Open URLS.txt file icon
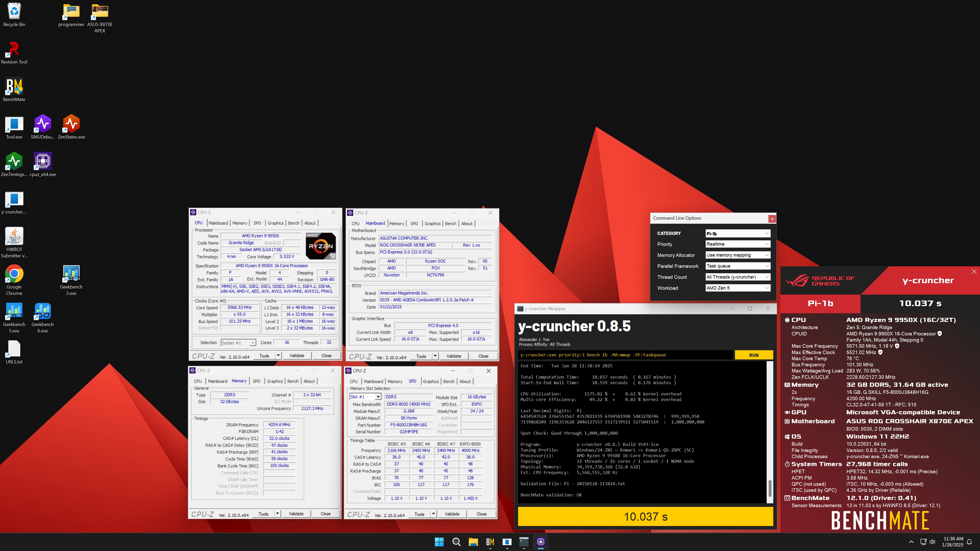980x551 pixels. 14,352
